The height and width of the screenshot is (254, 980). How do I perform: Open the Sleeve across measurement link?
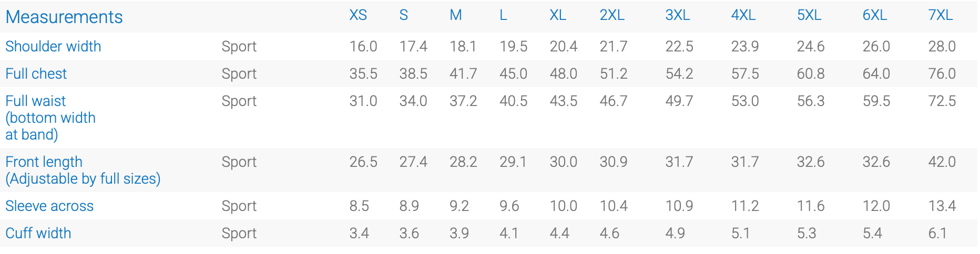point(49,206)
